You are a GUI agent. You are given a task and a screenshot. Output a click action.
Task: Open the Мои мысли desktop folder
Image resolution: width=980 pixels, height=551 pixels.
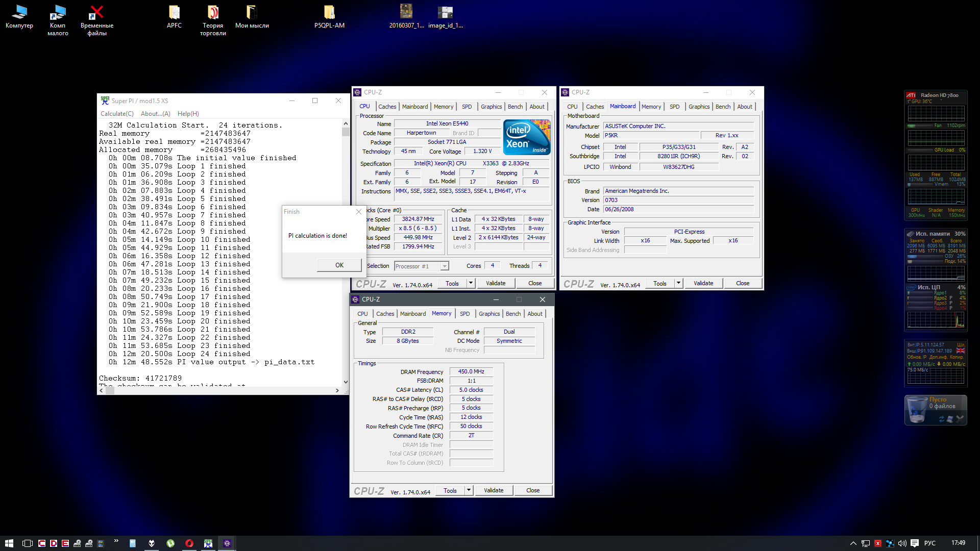[x=252, y=17]
